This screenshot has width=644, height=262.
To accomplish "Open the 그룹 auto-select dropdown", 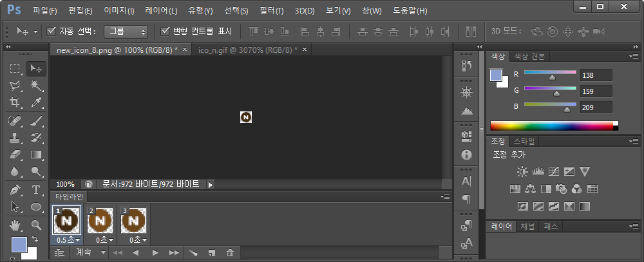I will (126, 32).
